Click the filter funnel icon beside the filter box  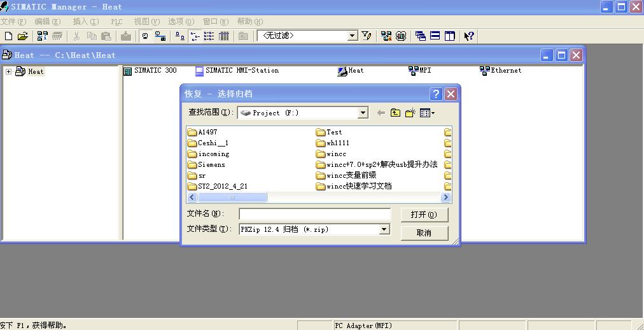click(x=366, y=36)
